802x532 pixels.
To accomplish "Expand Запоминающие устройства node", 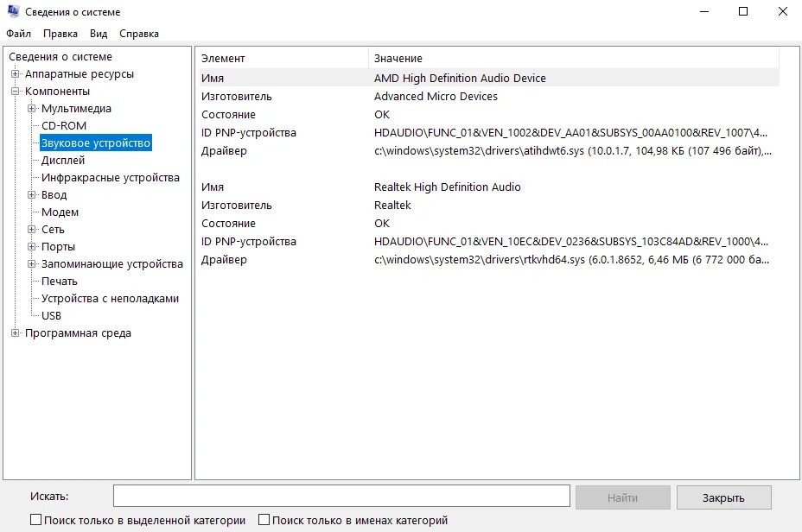I will tap(32, 264).
